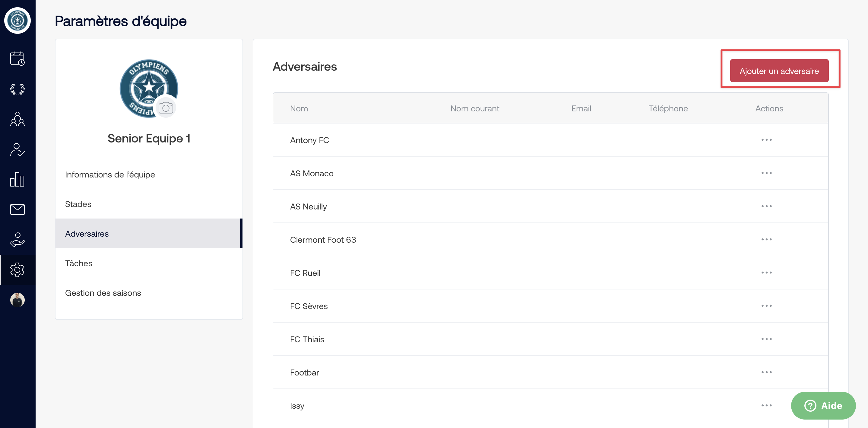Click the Téléphone column header
The width and height of the screenshot is (868, 428).
[x=668, y=108]
